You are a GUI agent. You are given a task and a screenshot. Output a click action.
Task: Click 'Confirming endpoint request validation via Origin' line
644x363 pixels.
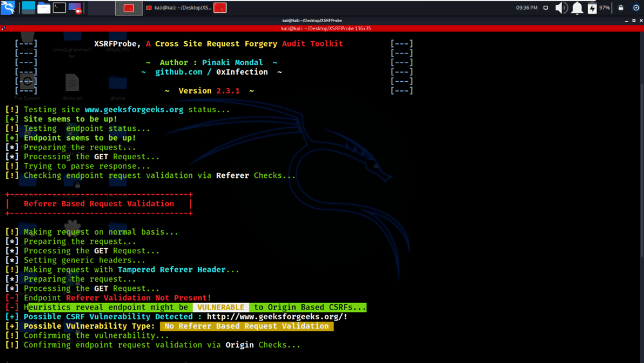(153, 346)
